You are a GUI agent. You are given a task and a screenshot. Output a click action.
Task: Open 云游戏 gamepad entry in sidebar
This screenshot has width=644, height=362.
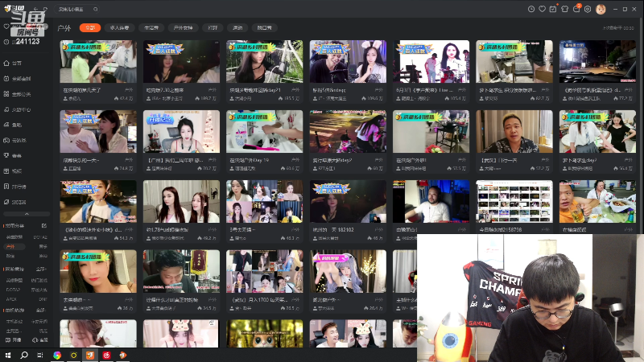coord(14,140)
